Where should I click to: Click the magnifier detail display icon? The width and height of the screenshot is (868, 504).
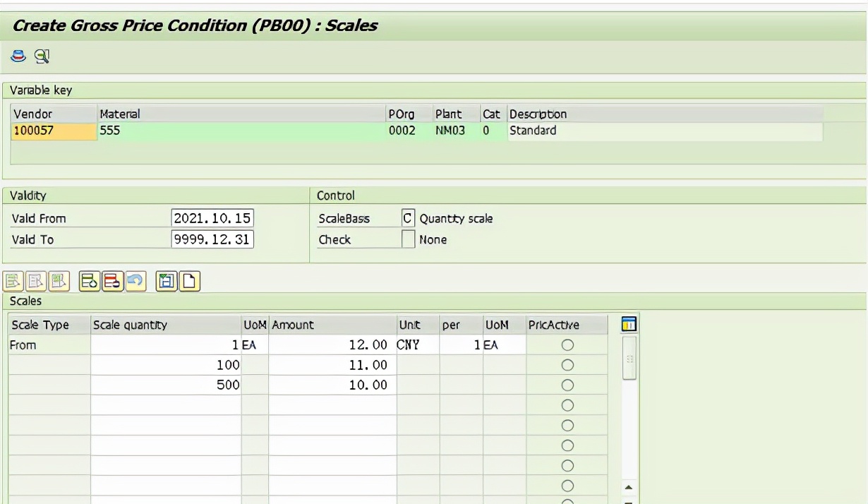pyautogui.click(x=42, y=56)
